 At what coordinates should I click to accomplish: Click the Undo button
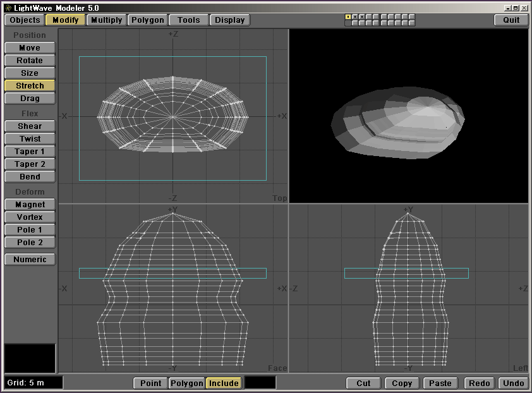pyautogui.click(x=513, y=383)
